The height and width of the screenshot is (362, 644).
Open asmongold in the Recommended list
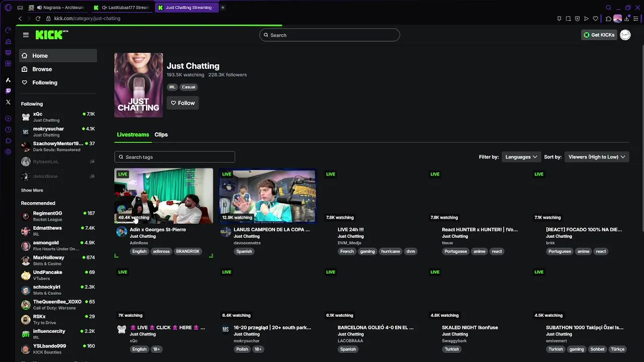(x=58, y=245)
